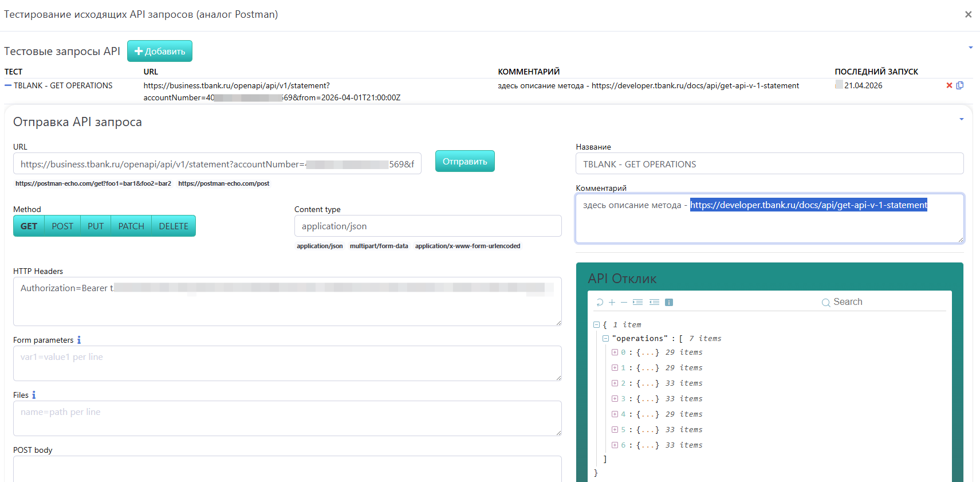This screenshot has height=482, width=980.
Task: Choose the PATCH method button
Action: [131, 226]
